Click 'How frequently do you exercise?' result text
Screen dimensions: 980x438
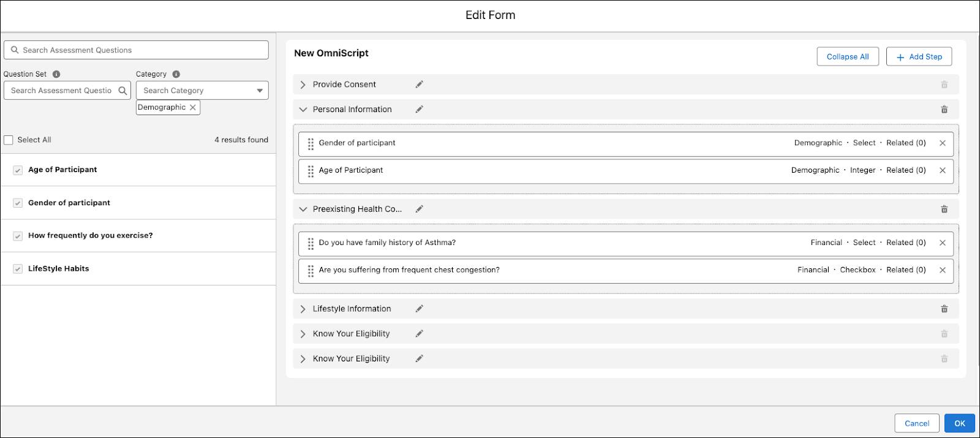tap(91, 235)
